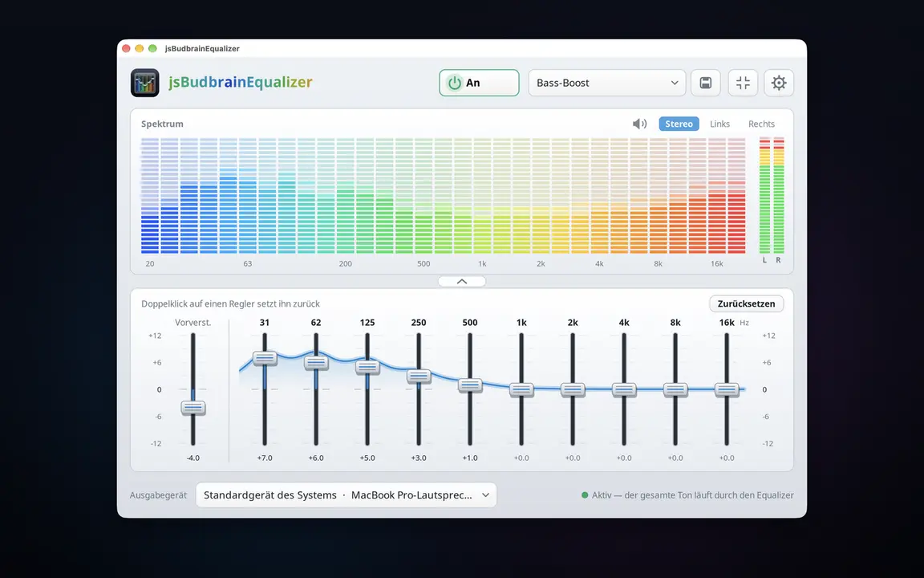Click the Zurücksetzen reset button

[x=746, y=303]
